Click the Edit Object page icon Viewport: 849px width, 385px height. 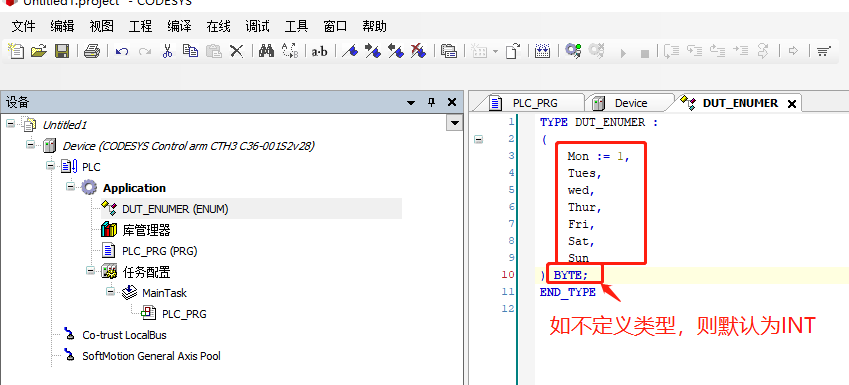pyautogui.click(x=512, y=51)
